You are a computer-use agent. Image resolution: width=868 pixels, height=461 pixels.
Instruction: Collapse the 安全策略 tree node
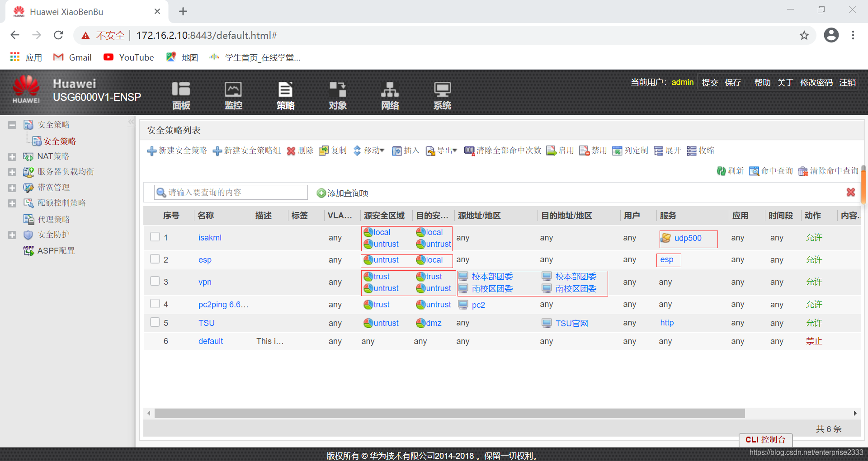tap(12, 125)
